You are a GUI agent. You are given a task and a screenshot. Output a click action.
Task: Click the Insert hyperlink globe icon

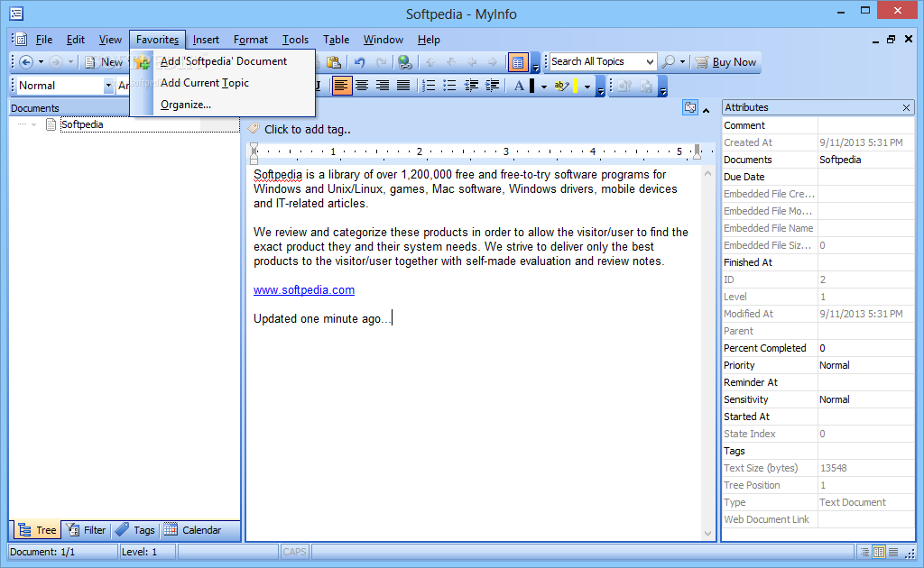pyautogui.click(x=405, y=62)
